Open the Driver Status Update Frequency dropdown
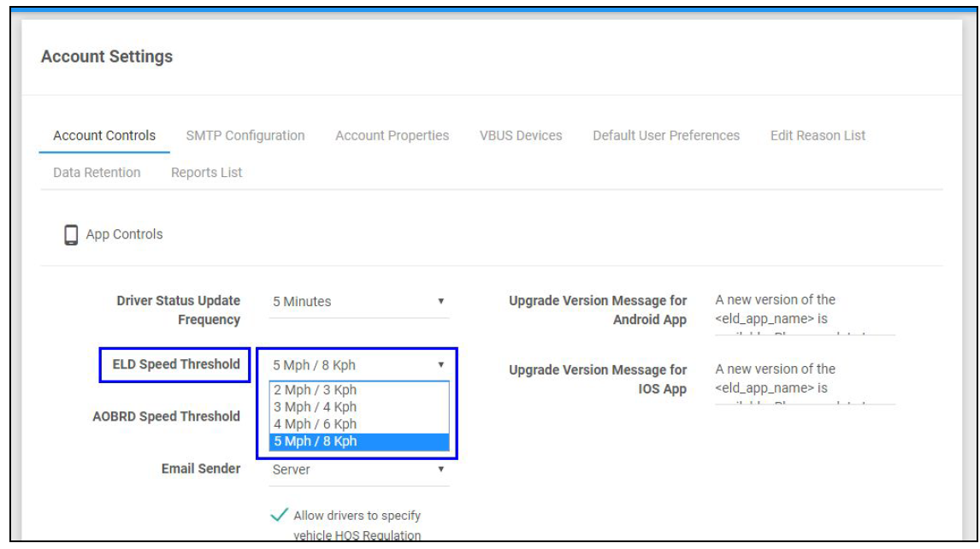 [359, 302]
